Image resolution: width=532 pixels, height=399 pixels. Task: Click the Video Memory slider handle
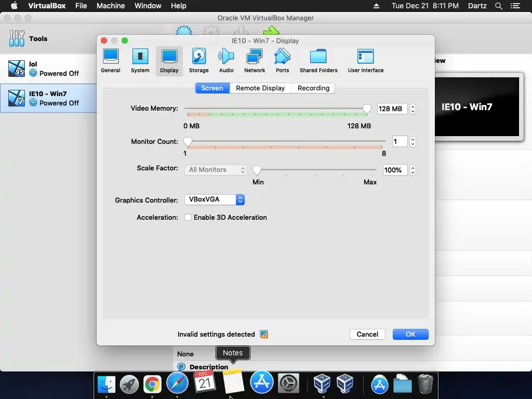(367, 109)
